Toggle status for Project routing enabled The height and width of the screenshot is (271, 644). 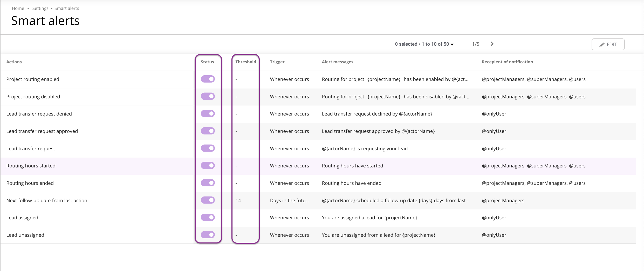click(208, 79)
